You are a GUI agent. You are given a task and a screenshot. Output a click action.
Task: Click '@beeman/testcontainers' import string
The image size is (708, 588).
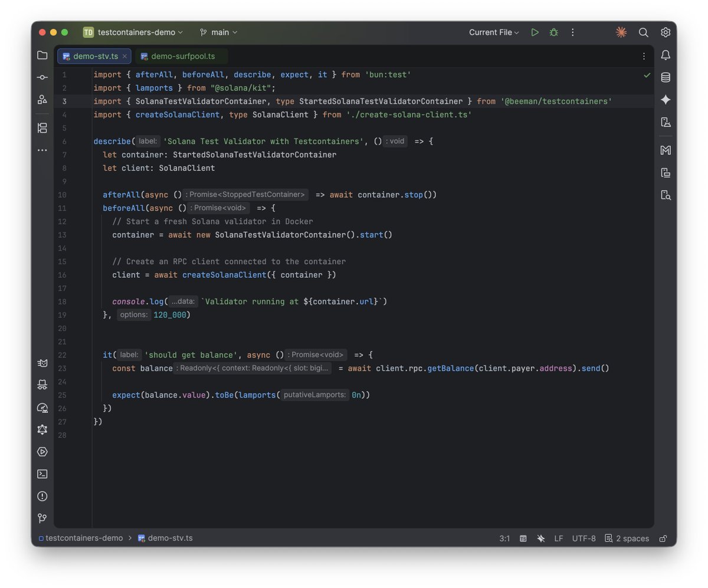pyautogui.click(x=556, y=101)
